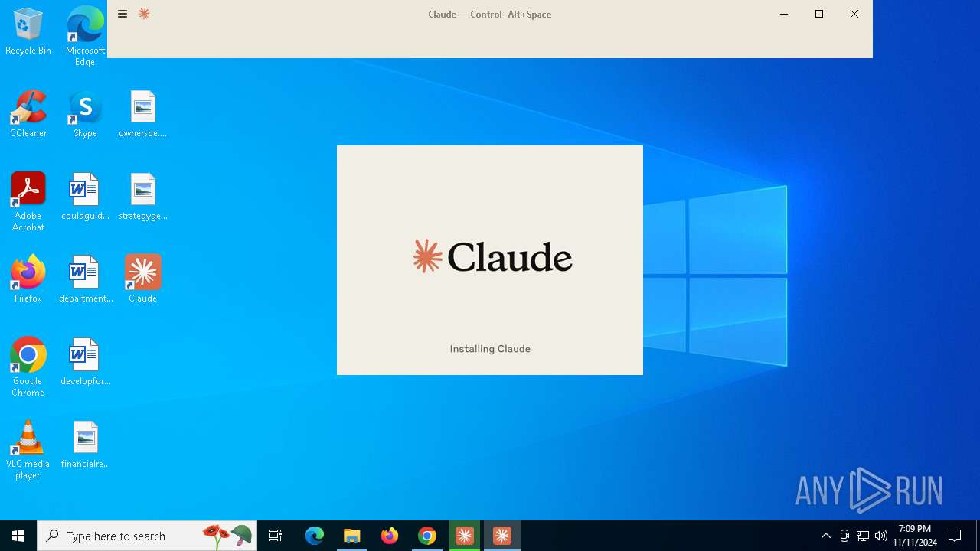Switch to first Claude taskbar app
The width and height of the screenshot is (980, 551).
point(465,536)
